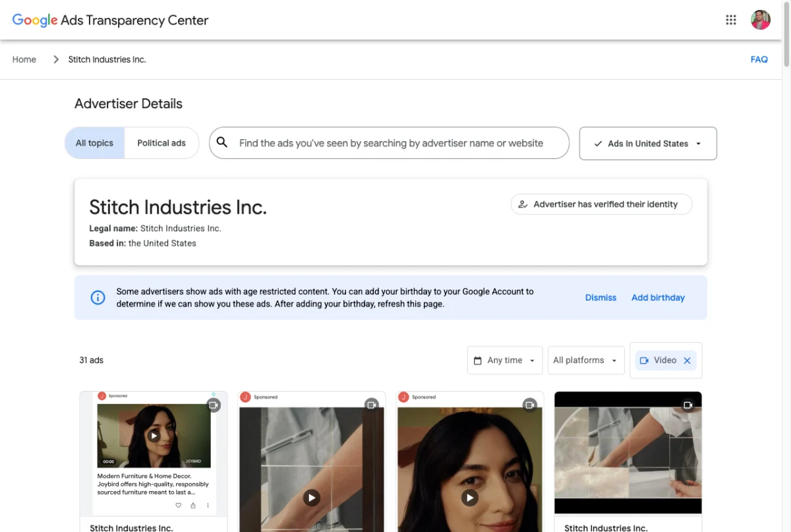Click Stitch Industries Inc. label under fourth ad
This screenshot has width=791, height=532.
coord(606,527)
